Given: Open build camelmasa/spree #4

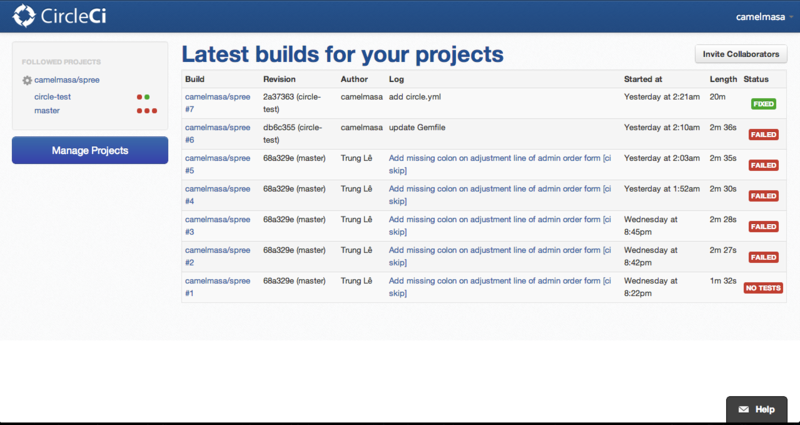Looking at the screenshot, I should (x=218, y=195).
